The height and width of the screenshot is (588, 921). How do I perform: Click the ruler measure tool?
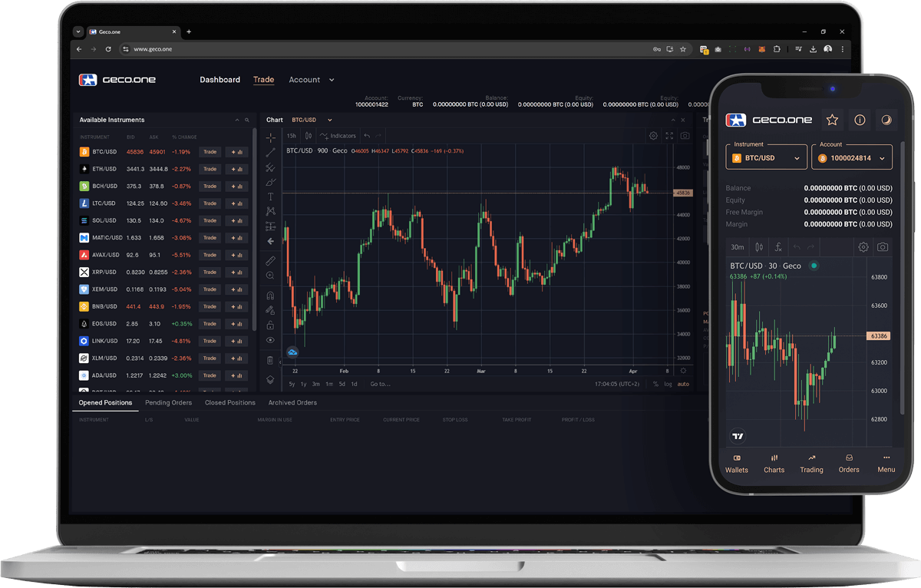coord(270,260)
